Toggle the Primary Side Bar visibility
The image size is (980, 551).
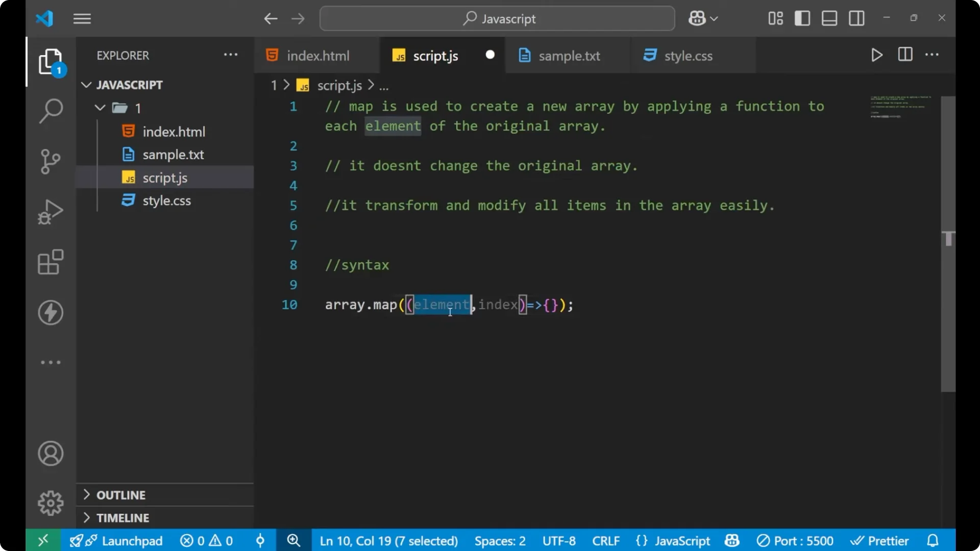click(x=802, y=18)
